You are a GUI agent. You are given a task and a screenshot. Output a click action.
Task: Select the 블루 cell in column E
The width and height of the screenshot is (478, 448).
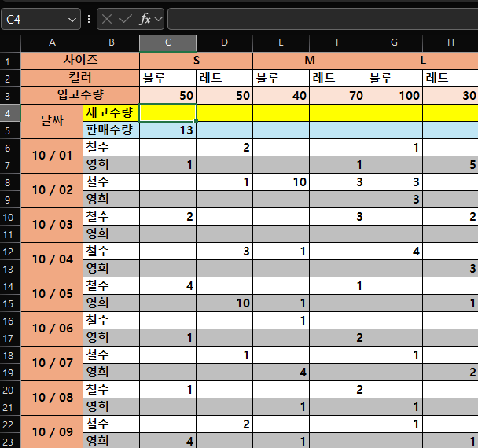point(281,78)
